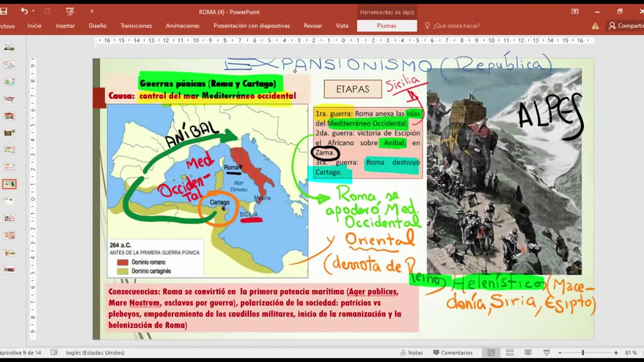Select slide 10 thumbnail in panel
The width and height of the screenshot is (644, 362).
9,201
